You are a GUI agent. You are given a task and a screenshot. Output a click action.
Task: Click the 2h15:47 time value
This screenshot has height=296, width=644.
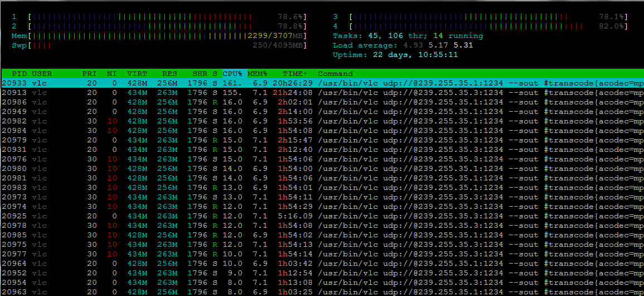[x=295, y=140]
